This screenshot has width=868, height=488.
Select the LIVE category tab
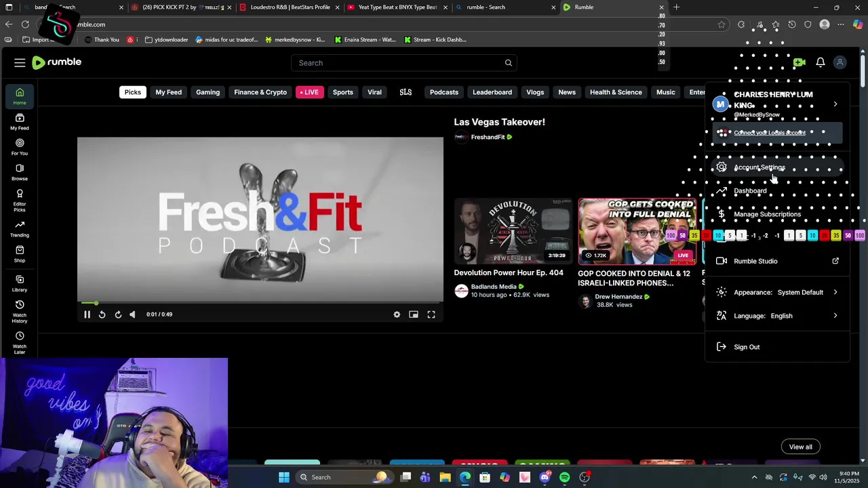click(309, 92)
